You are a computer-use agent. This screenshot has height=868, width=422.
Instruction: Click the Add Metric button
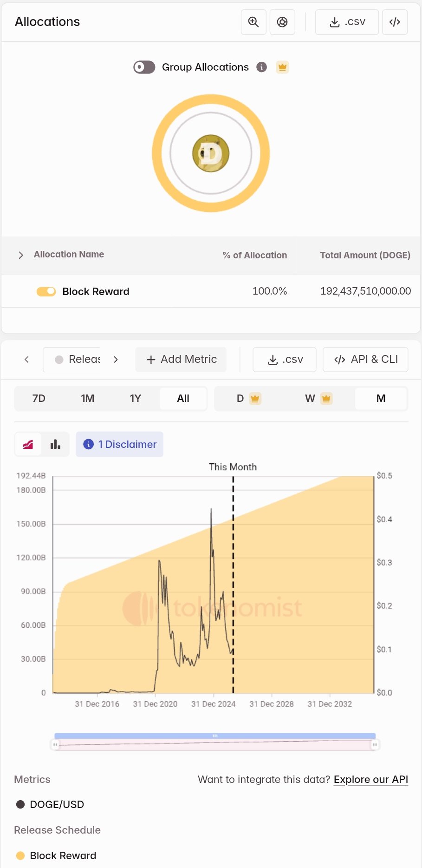click(181, 359)
